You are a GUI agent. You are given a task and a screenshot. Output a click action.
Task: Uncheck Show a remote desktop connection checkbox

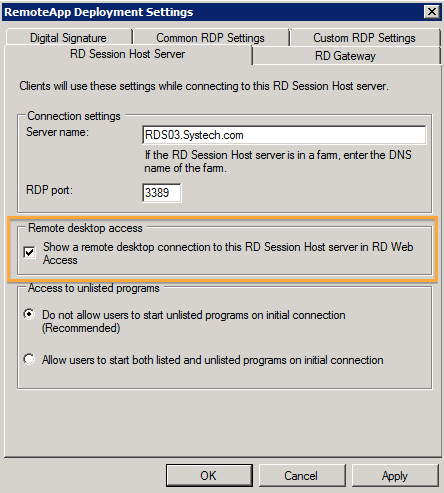(30, 252)
